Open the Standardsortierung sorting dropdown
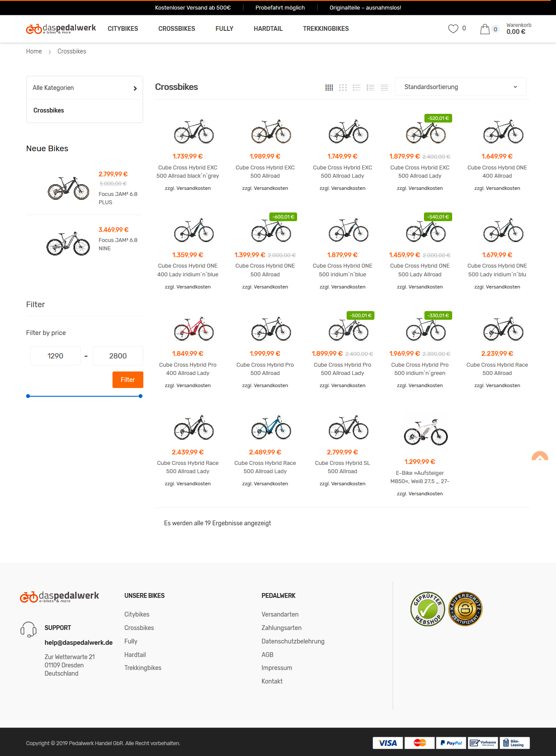 click(460, 87)
